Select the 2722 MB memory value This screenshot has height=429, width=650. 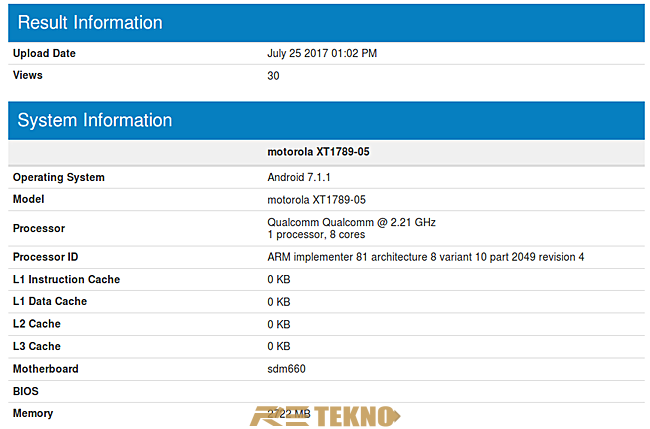pyautogui.click(x=289, y=414)
